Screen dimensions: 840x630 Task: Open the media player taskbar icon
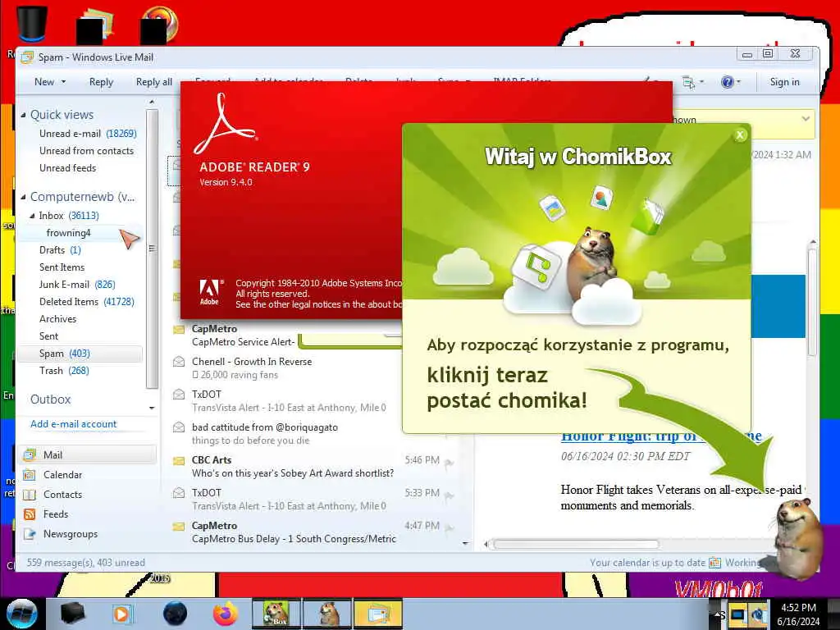(x=122, y=614)
